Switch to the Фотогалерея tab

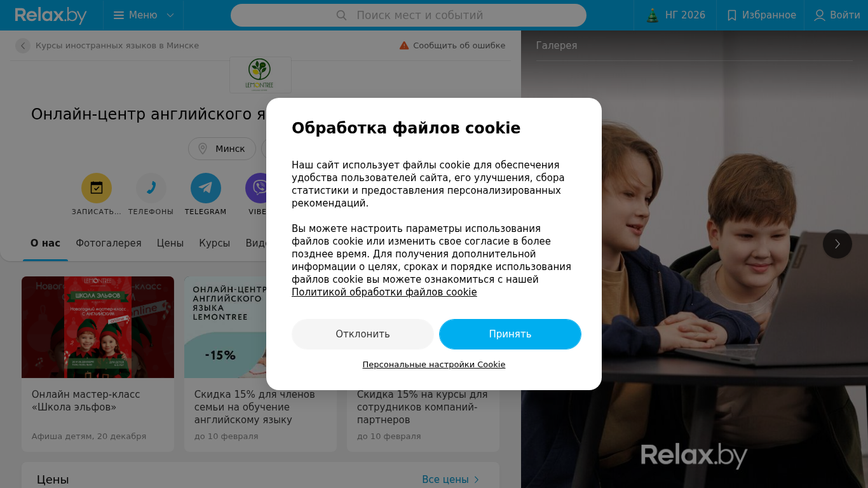pos(109,243)
